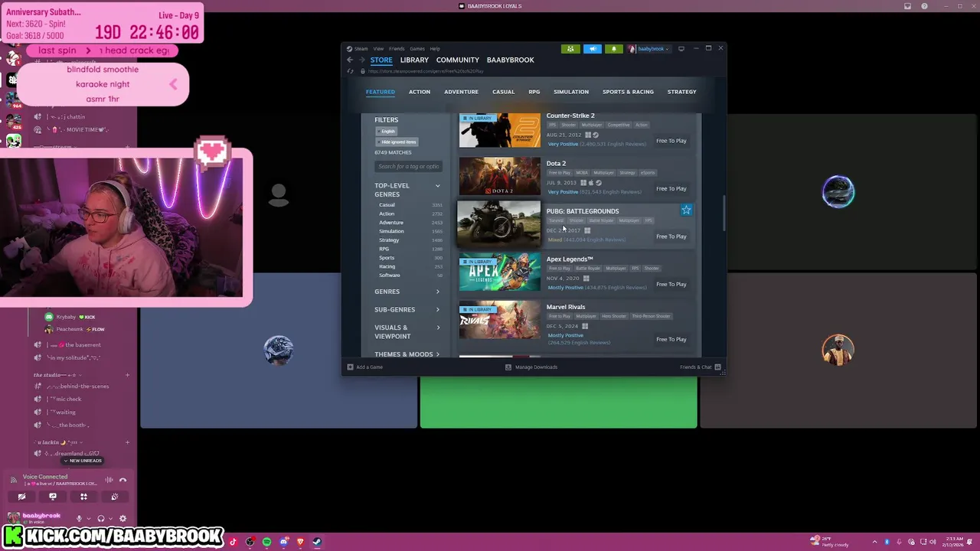Viewport: 980px width, 551px height.
Task: Join the mic check voice channel
Action: point(67,399)
